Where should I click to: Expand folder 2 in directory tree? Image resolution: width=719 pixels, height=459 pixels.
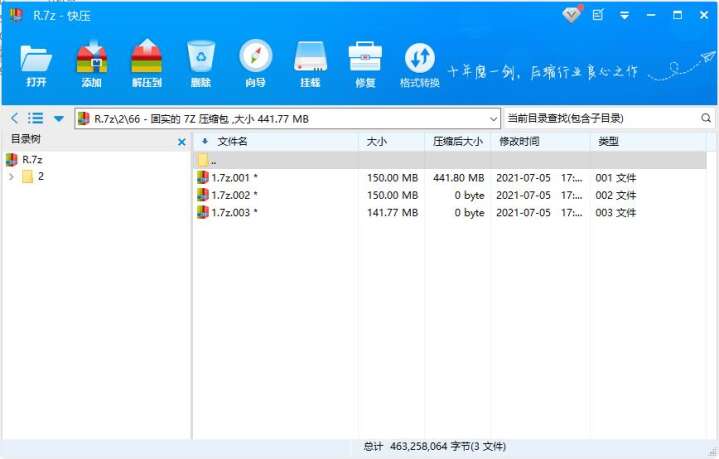click(11, 177)
